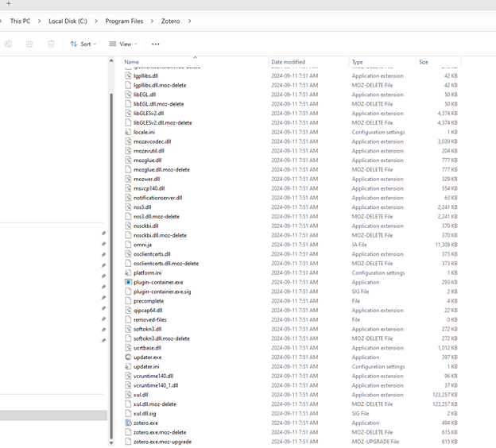The height and width of the screenshot is (448, 496).
Task: Expand the chevron after Zotero breadcrumb
Action: click(x=189, y=21)
